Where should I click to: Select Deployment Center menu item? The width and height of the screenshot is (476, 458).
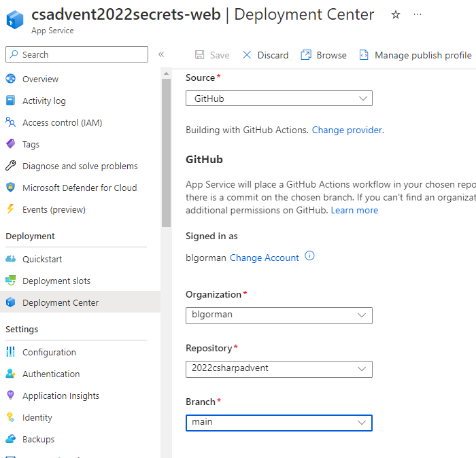pyautogui.click(x=80, y=302)
